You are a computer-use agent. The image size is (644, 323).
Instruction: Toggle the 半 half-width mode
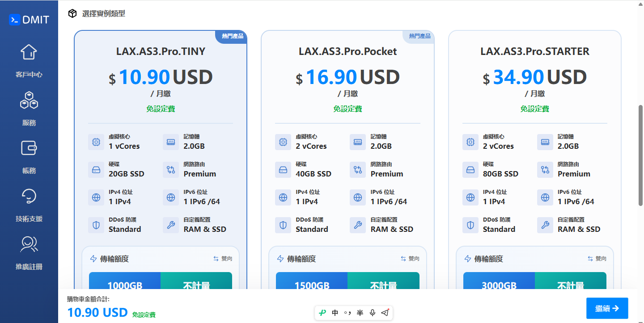pos(360,313)
